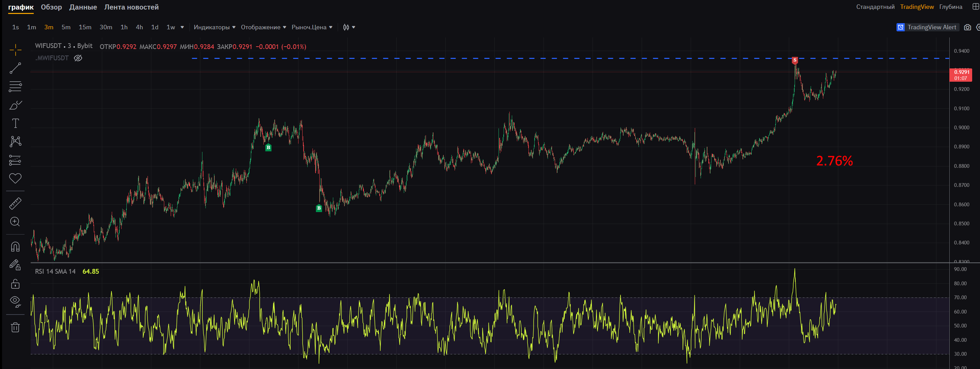Click the trash remove drawings icon

(15, 327)
